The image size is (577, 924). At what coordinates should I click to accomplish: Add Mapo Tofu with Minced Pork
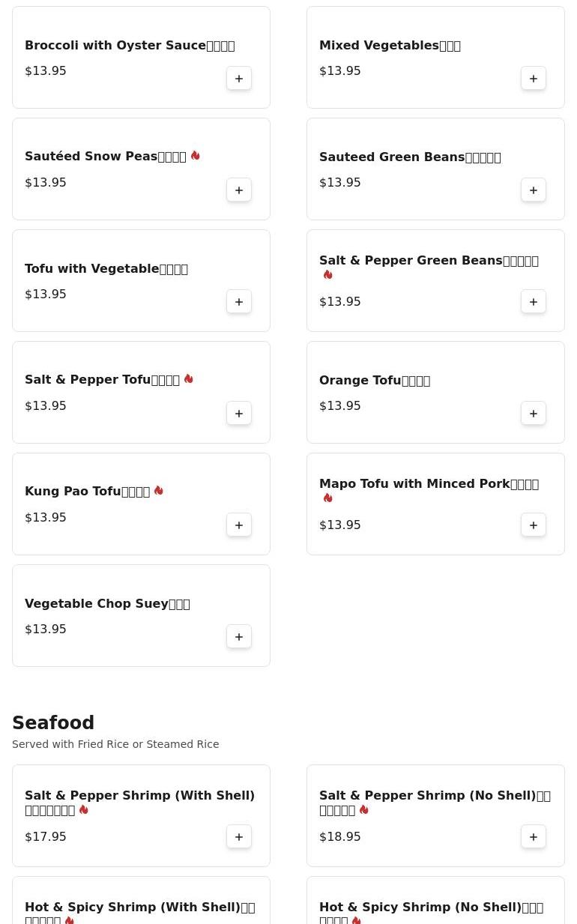pos(534,525)
